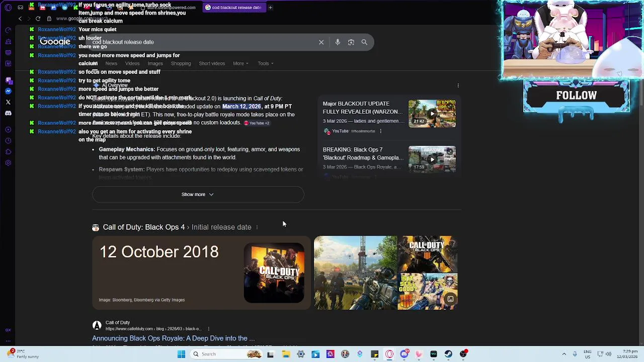Viewport: 644px width, 362px height.
Task: Open options beside Initial release date
Action: point(257,227)
